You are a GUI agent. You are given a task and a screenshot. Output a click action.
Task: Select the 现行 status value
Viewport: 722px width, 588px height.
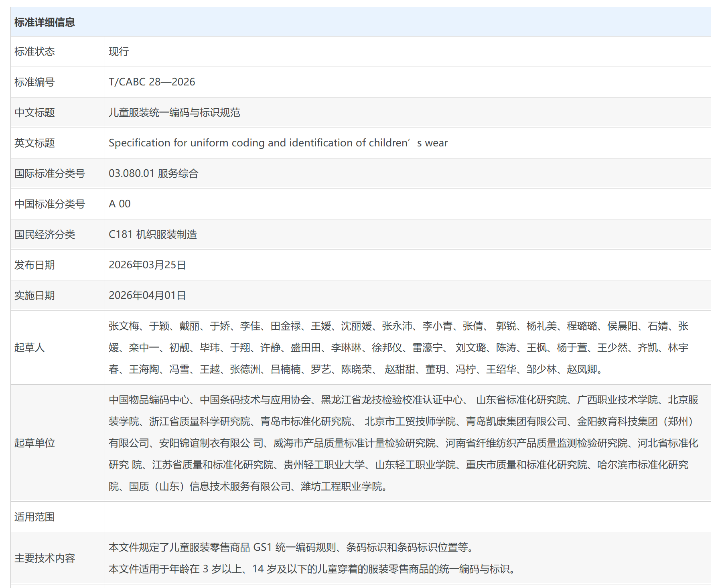119,52
